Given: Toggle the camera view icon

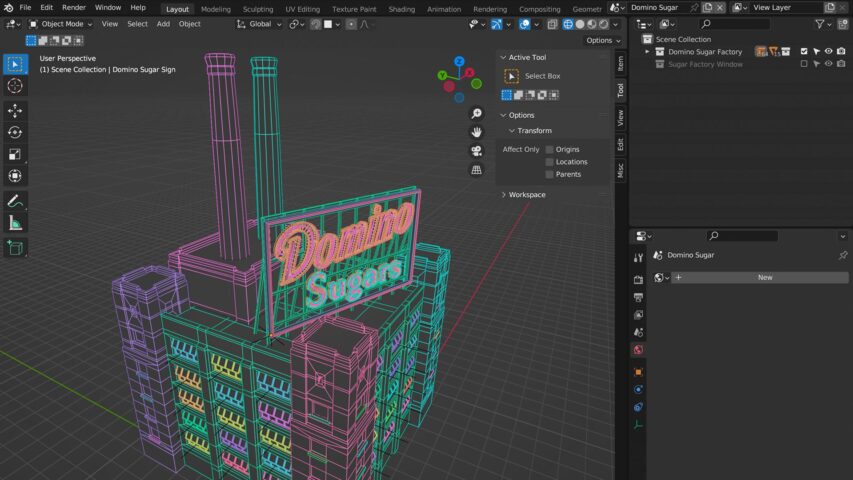Looking at the screenshot, I should (477, 151).
